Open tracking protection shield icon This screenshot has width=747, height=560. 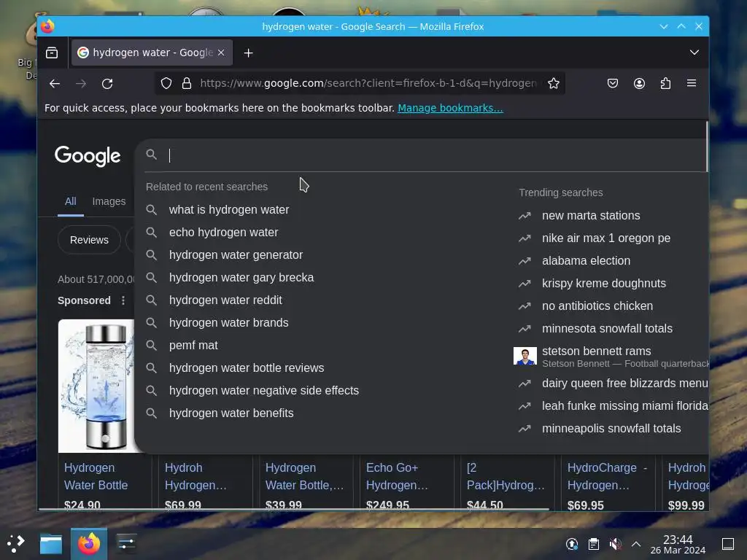point(166,83)
